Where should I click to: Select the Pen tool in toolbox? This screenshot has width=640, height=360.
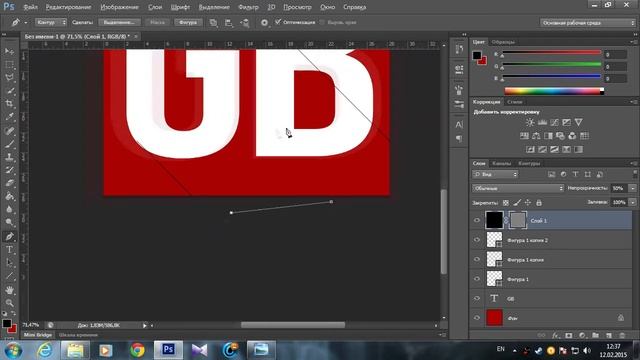(x=9, y=236)
